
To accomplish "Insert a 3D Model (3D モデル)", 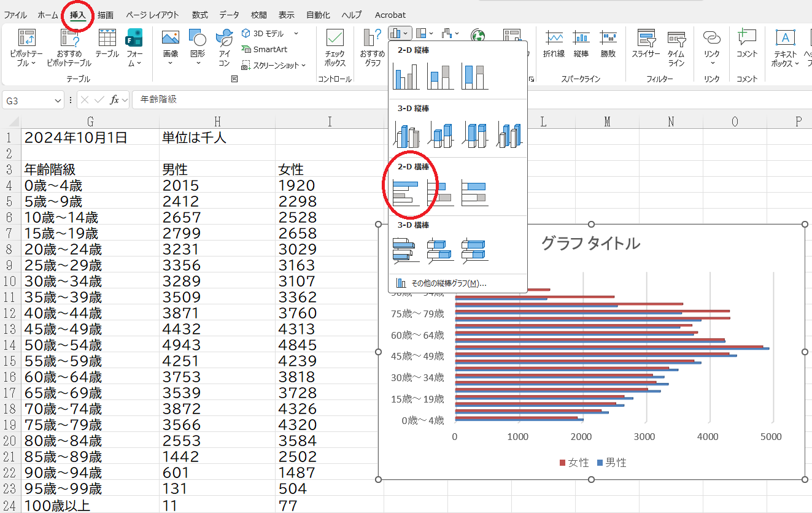I will pyautogui.click(x=269, y=33).
